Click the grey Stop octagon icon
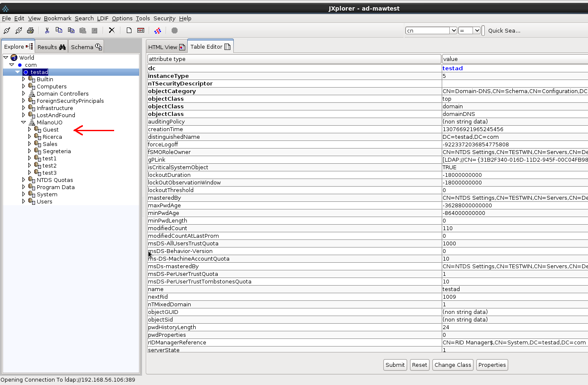The height and width of the screenshot is (385, 588). [175, 30]
